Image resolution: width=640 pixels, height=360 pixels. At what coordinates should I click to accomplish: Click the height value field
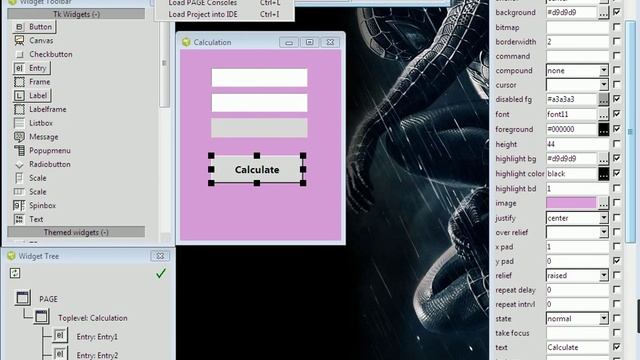tap(577, 144)
